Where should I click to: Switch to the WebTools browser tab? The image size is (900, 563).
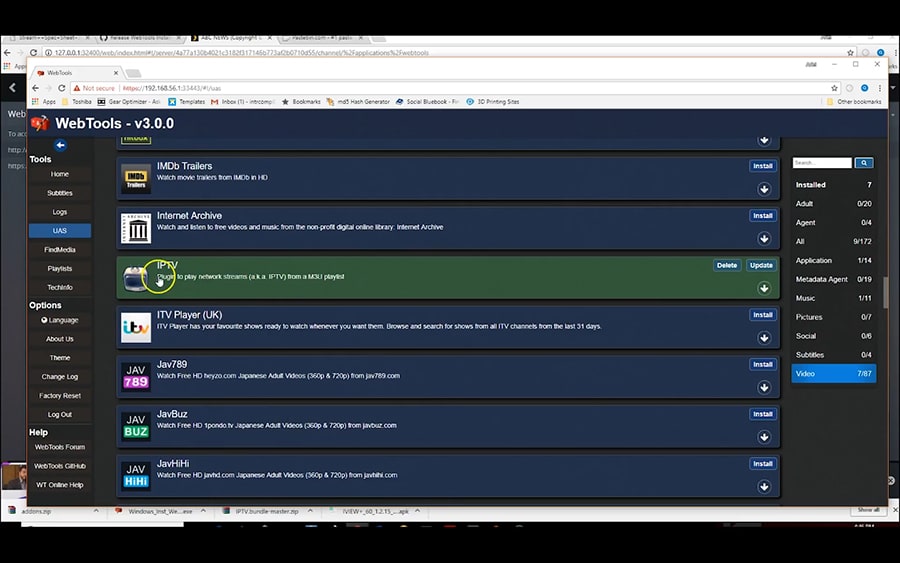pos(76,73)
